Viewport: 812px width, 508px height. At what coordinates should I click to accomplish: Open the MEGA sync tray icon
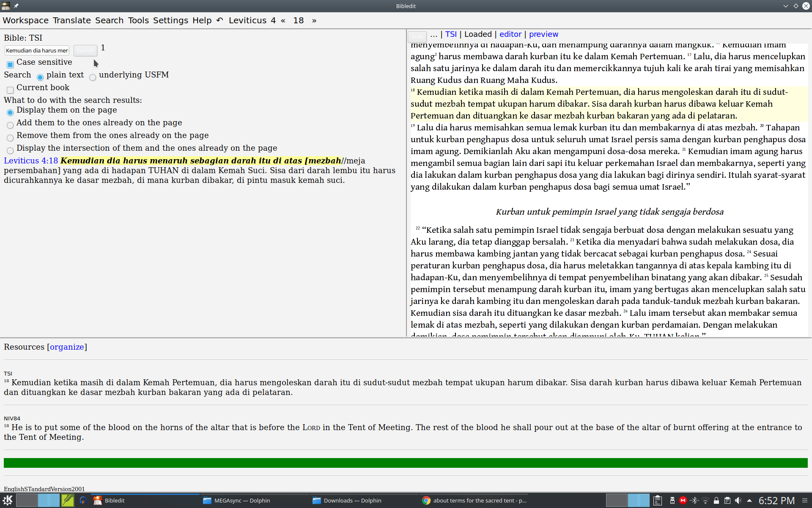[x=683, y=500]
